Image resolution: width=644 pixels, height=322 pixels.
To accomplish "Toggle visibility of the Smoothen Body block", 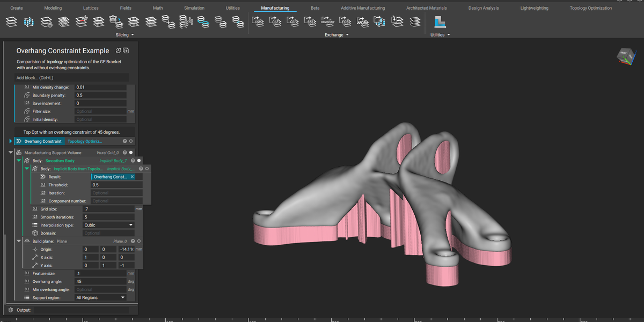I will [139, 160].
